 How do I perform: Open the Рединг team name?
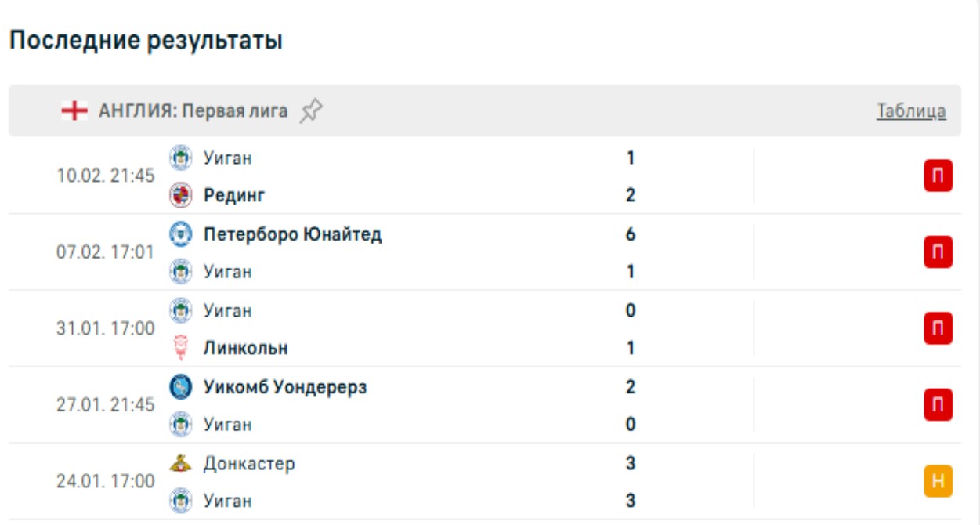point(234,195)
